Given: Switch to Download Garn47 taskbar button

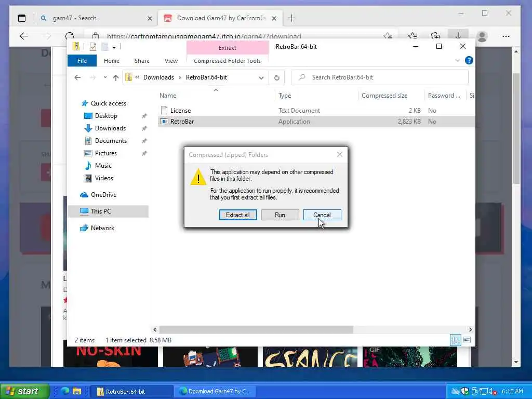Looking at the screenshot, I should [x=216, y=391].
